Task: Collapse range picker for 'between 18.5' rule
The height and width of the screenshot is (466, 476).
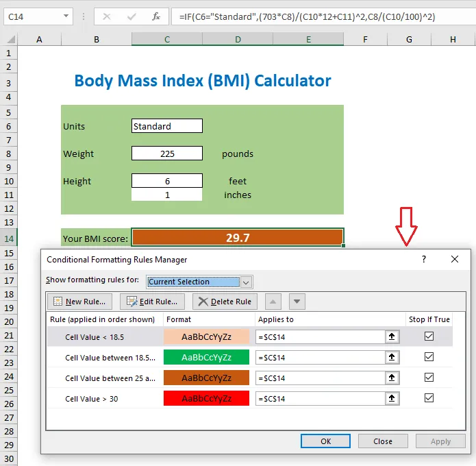Action: (392, 357)
